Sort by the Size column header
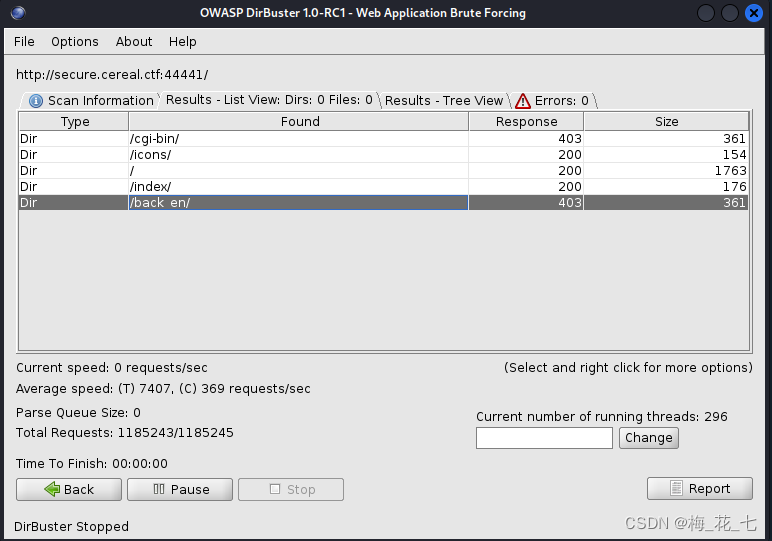Image resolution: width=772 pixels, height=541 pixels. click(666, 122)
